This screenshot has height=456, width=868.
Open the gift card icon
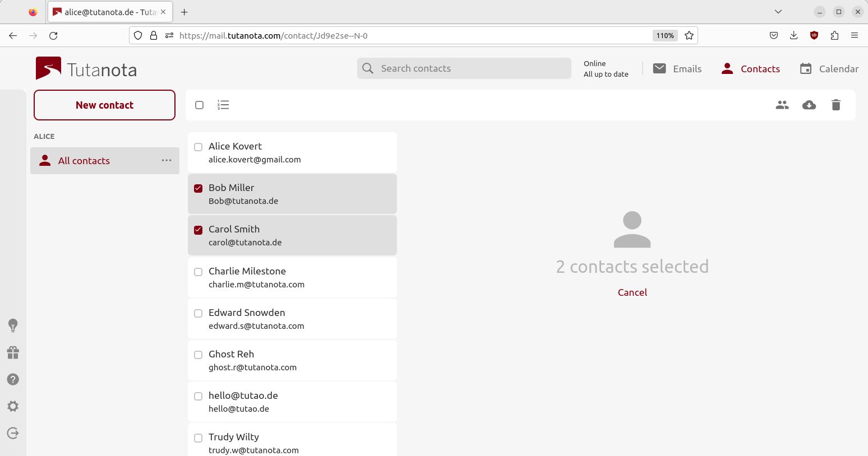[13, 352]
